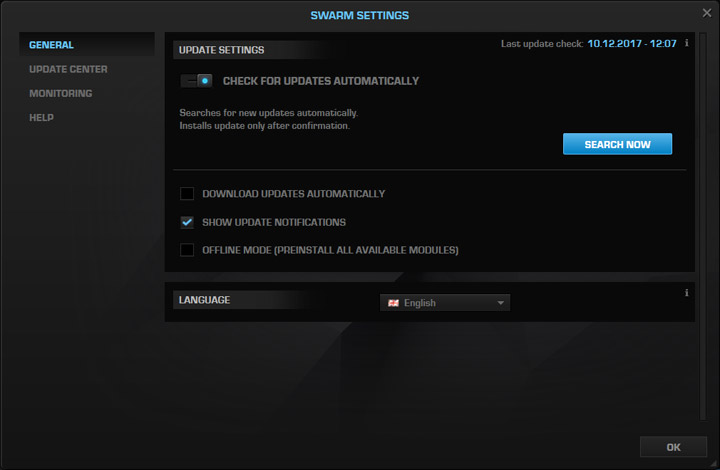
Task: Enable Download Updates Automatically checkbox
Action: click(187, 194)
